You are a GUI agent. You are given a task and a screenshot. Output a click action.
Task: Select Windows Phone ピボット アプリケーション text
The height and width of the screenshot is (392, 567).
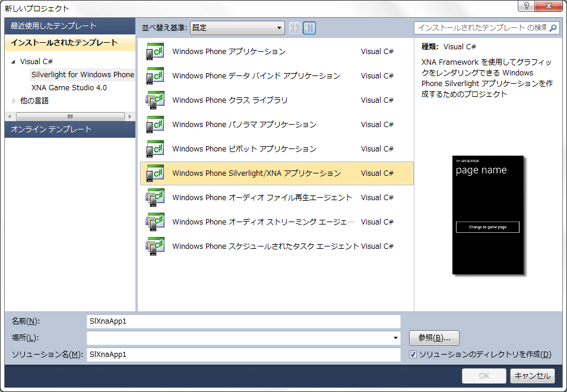(x=245, y=148)
